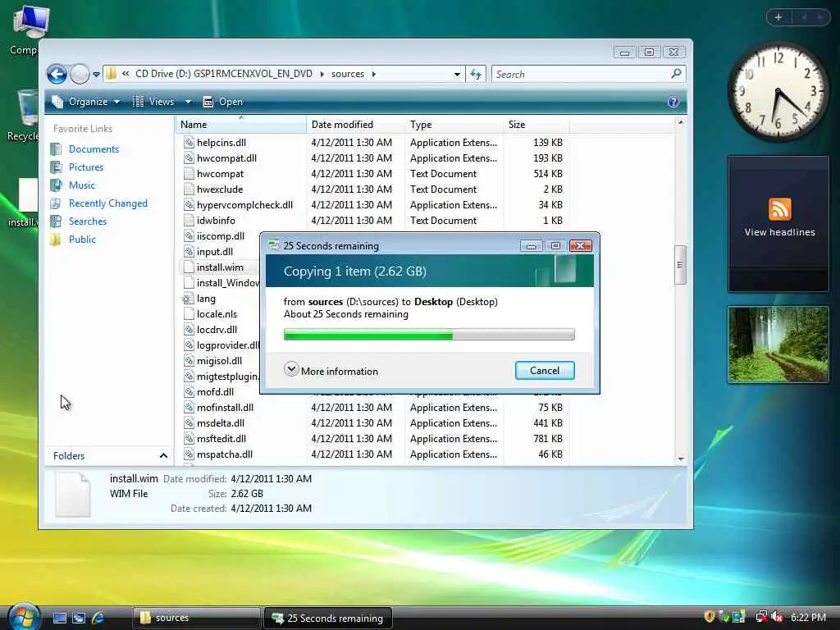840x630 pixels.
Task: Click file list scroll down arrow
Action: tap(680, 459)
